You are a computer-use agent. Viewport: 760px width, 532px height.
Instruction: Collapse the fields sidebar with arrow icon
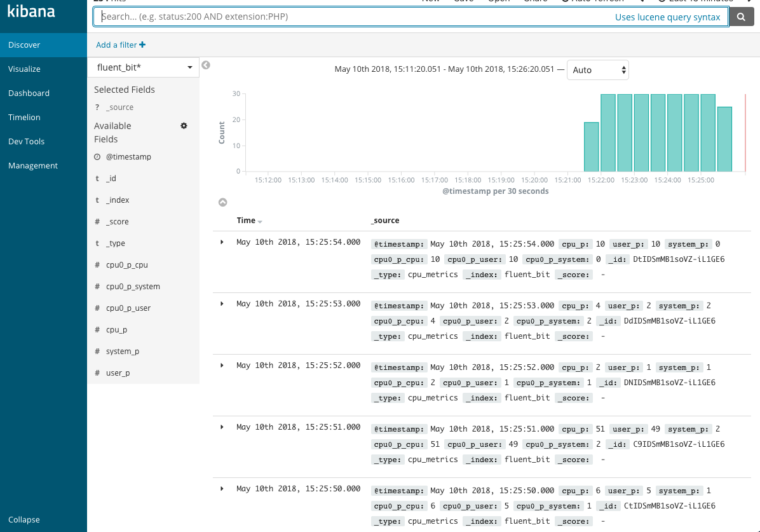(206, 65)
